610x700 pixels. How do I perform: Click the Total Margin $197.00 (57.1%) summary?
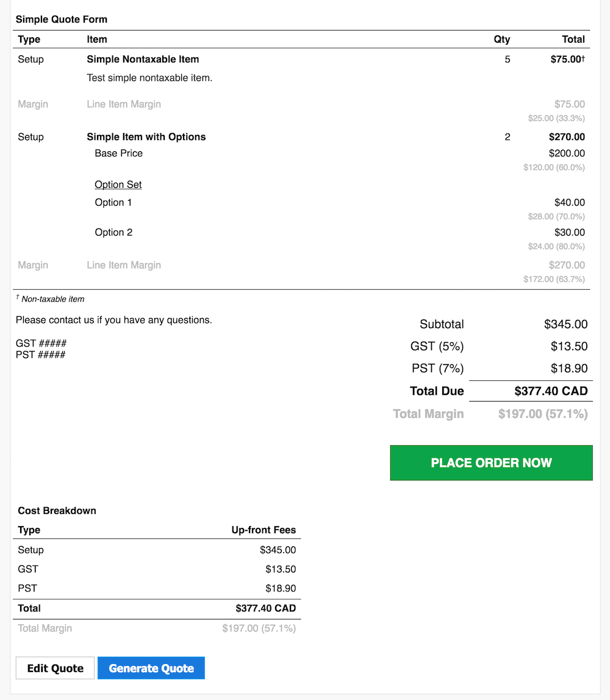(x=543, y=414)
